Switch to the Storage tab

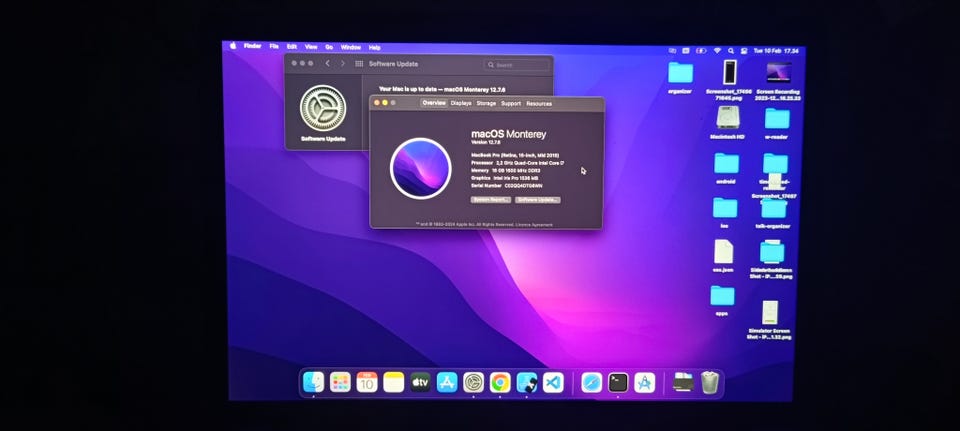(486, 103)
